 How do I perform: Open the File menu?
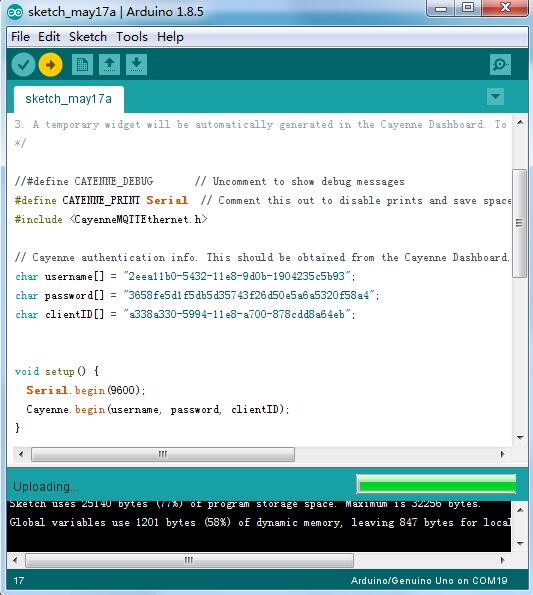(20, 37)
